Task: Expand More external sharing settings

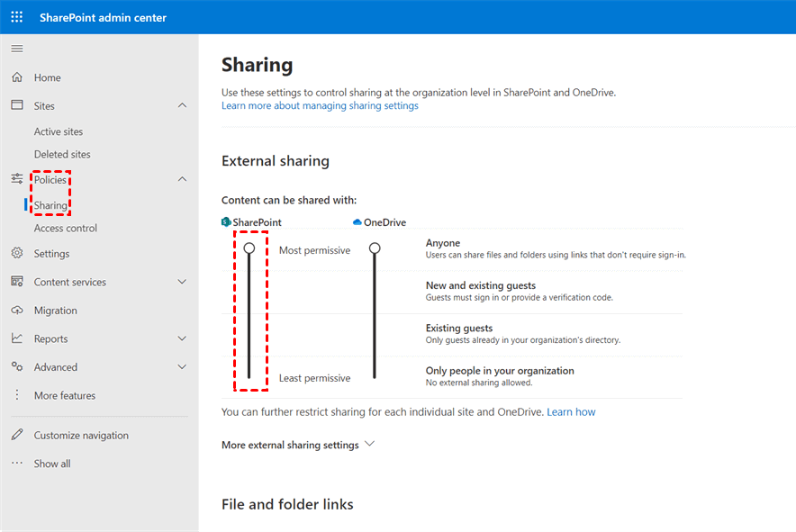Action: pyautogui.click(x=297, y=445)
